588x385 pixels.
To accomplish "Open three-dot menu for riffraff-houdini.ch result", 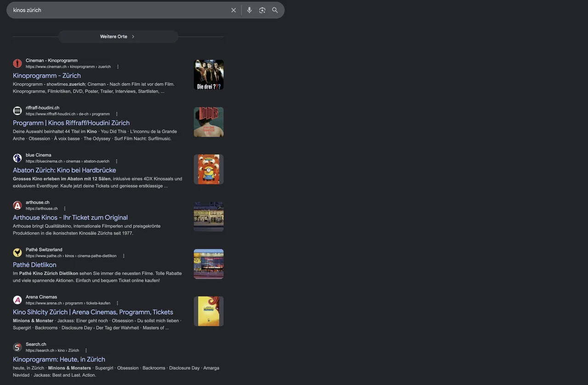I will click(117, 114).
